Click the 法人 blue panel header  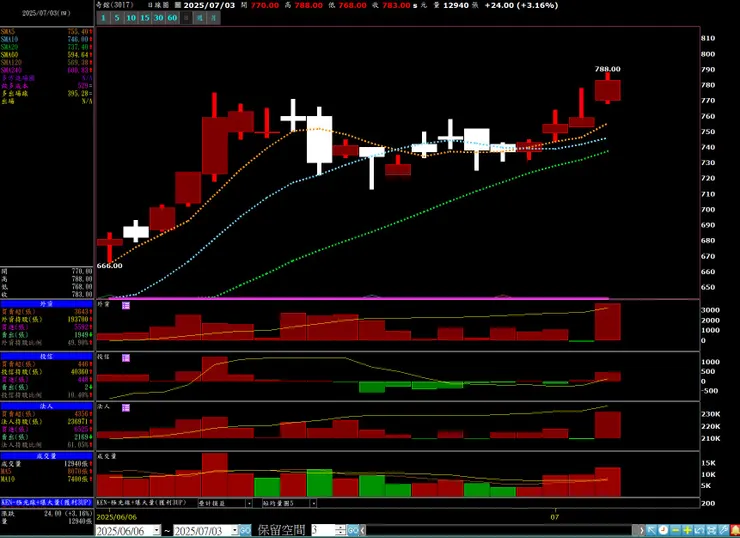(47, 406)
